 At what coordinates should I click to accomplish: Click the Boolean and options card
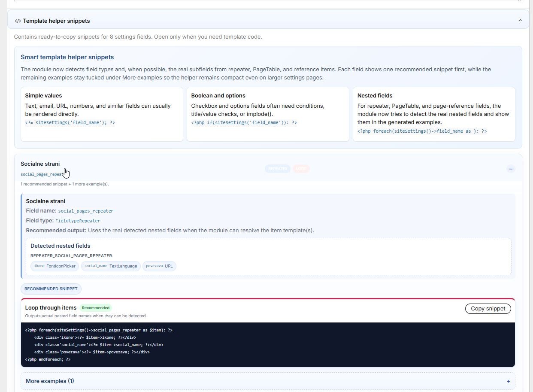click(268, 114)
